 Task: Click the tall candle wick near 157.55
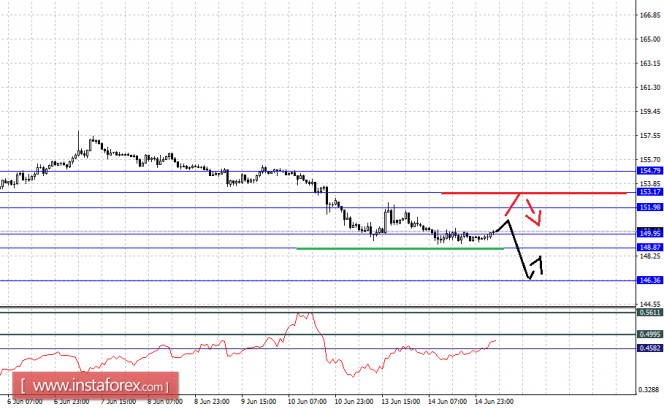(x=78, y=141)
